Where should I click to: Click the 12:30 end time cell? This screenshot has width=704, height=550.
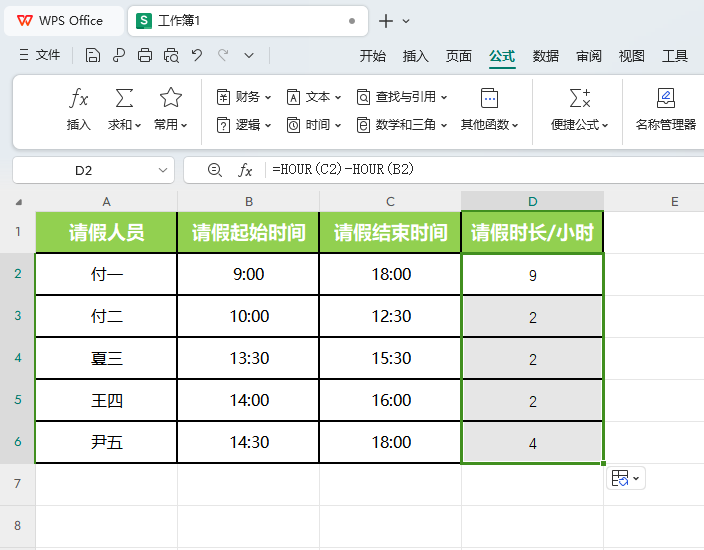pos(390,317)
